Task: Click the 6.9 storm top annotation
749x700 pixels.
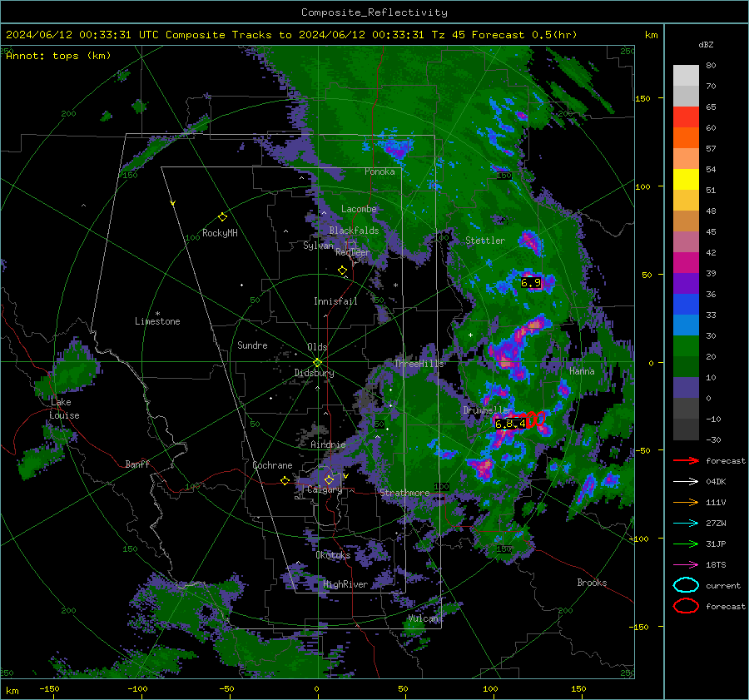Action: (x=530, y=283)
